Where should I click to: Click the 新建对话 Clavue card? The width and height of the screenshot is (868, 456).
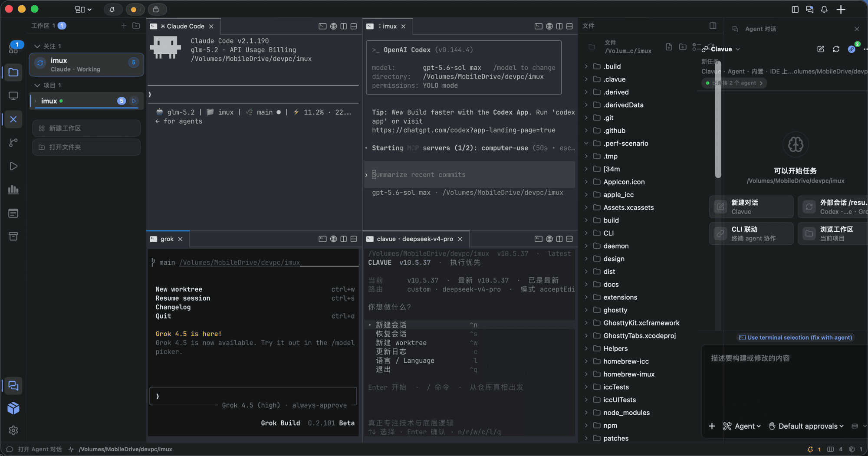(x=751, y=207)
